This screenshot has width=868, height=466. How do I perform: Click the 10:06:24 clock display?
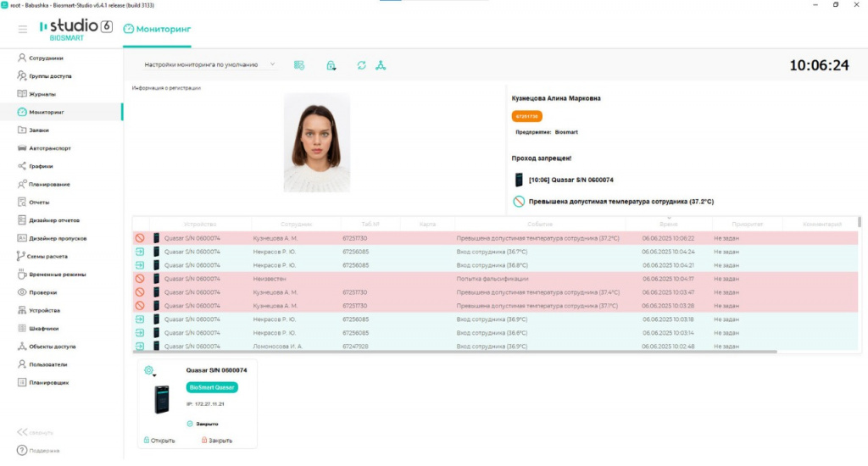(819, 65)
